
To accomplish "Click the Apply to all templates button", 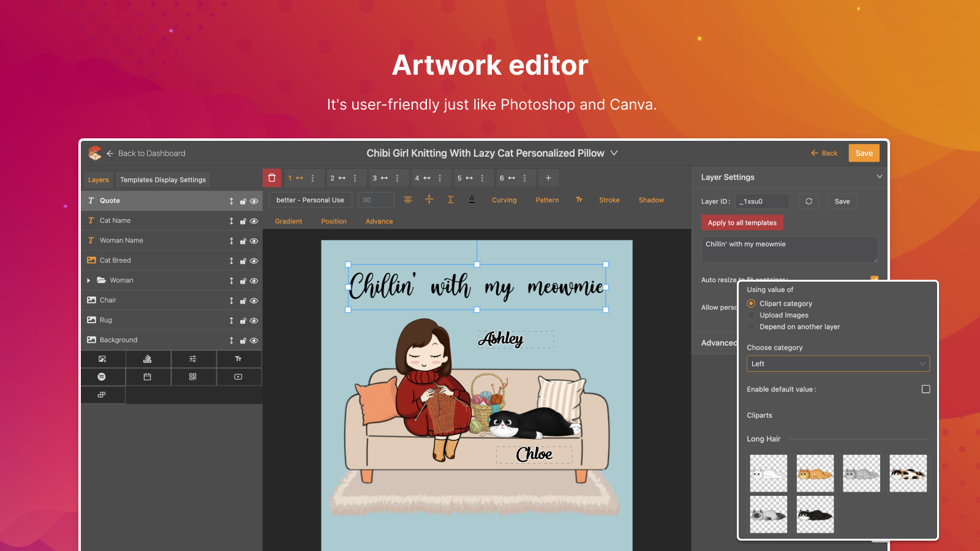I will (742, 222).
